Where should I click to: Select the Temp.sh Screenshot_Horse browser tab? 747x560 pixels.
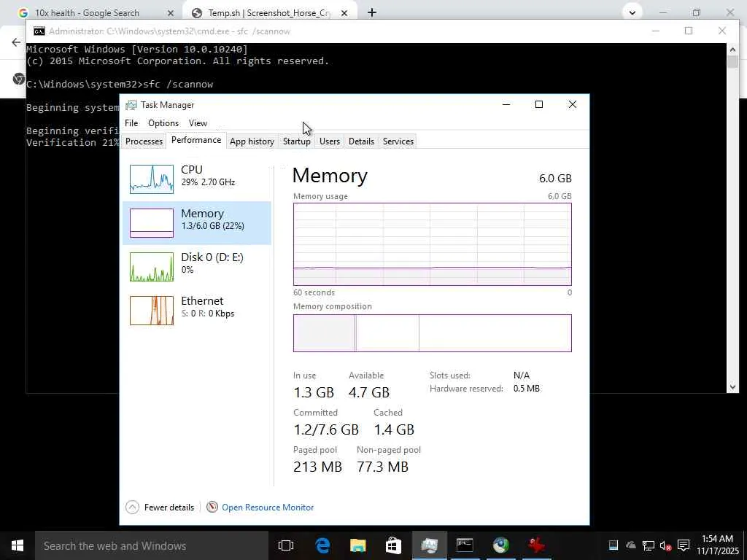tap(269, 13)
